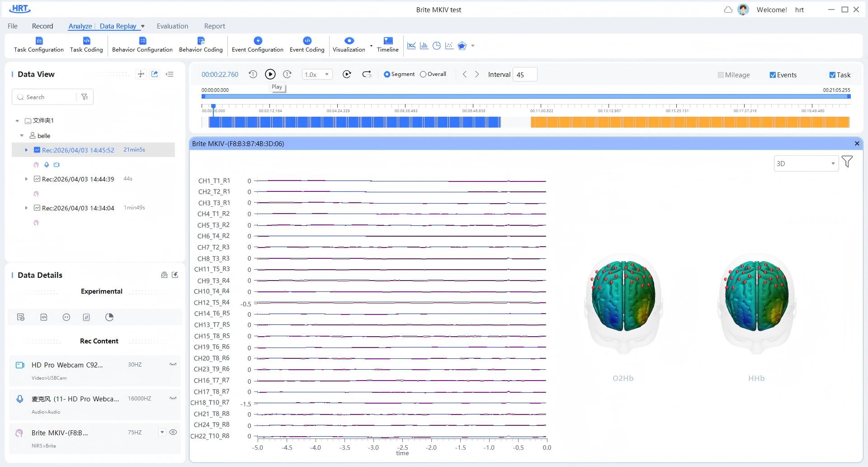Image resolution: width=868 pixels, height=467 pixels.
Task: Open the Timeline tool
Action: point(388,45)
